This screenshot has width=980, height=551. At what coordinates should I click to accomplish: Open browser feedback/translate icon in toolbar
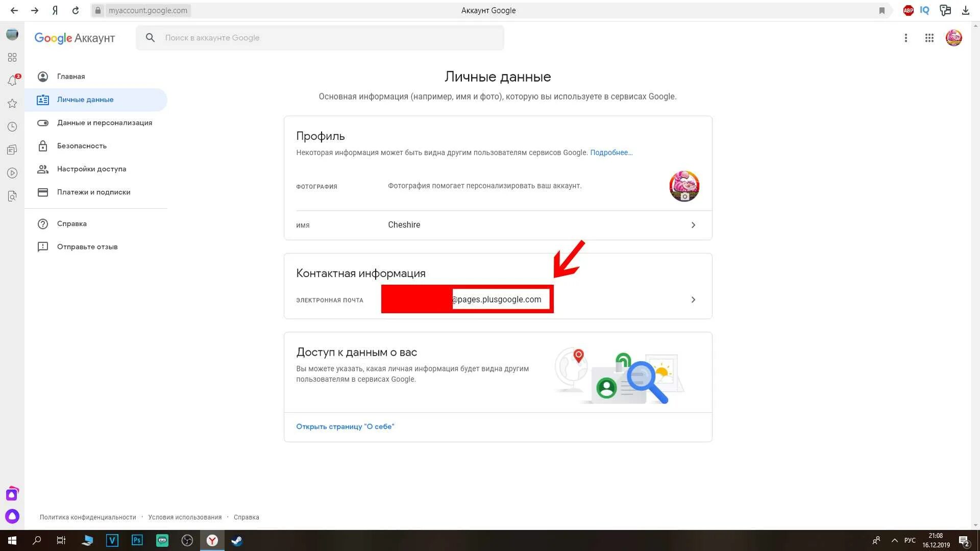tap(945, 10)
